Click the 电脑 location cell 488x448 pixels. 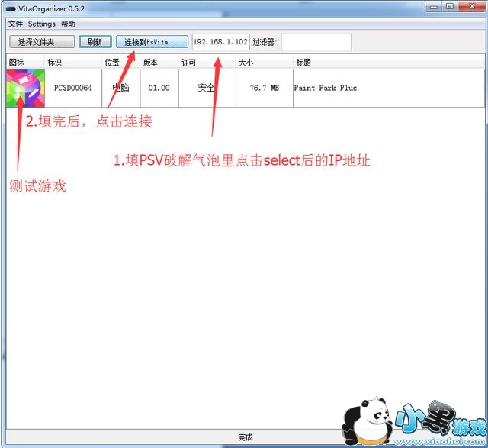click(x=120, y=89)
